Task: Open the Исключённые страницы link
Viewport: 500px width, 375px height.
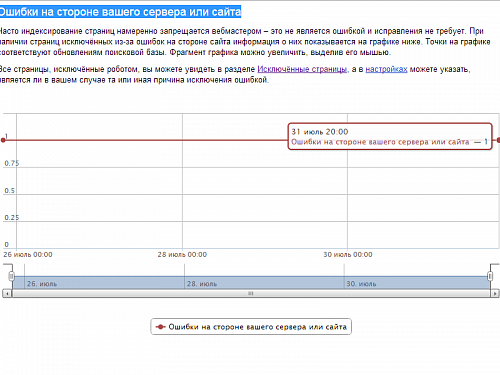Action: click(302, 69)
